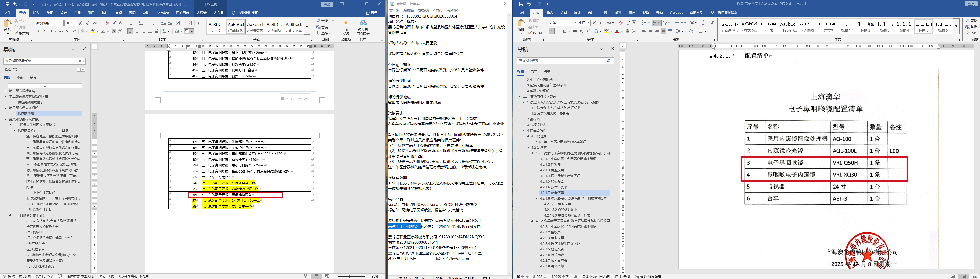The height and width of the screenshot is (279, 980).
Task: Open 格式(O) menu in Notepad
Action: [423, 10]
